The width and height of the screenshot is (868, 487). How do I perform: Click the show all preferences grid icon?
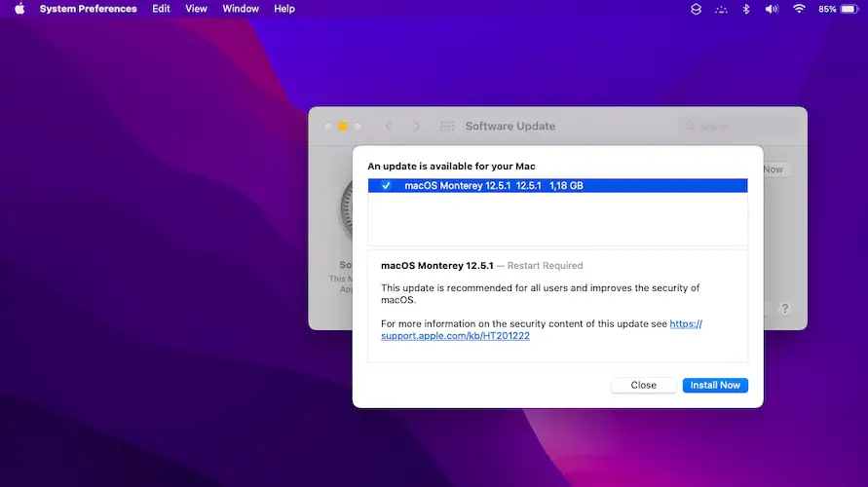448,127
